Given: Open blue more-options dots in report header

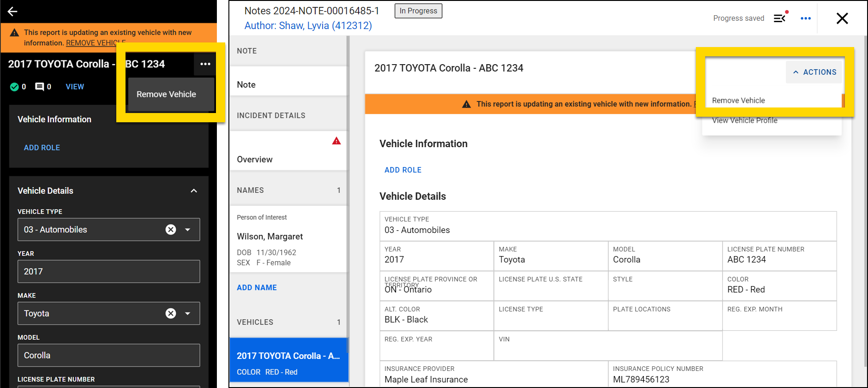Looking at the screenshot, I should coord(806,18).
